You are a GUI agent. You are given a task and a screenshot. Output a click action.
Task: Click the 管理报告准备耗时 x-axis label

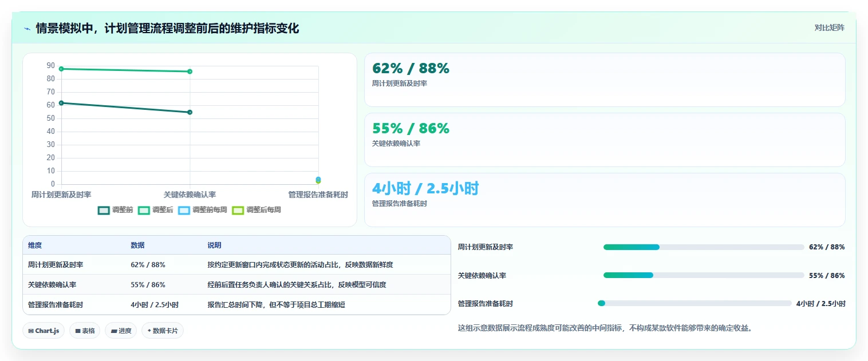pos(318,195)
